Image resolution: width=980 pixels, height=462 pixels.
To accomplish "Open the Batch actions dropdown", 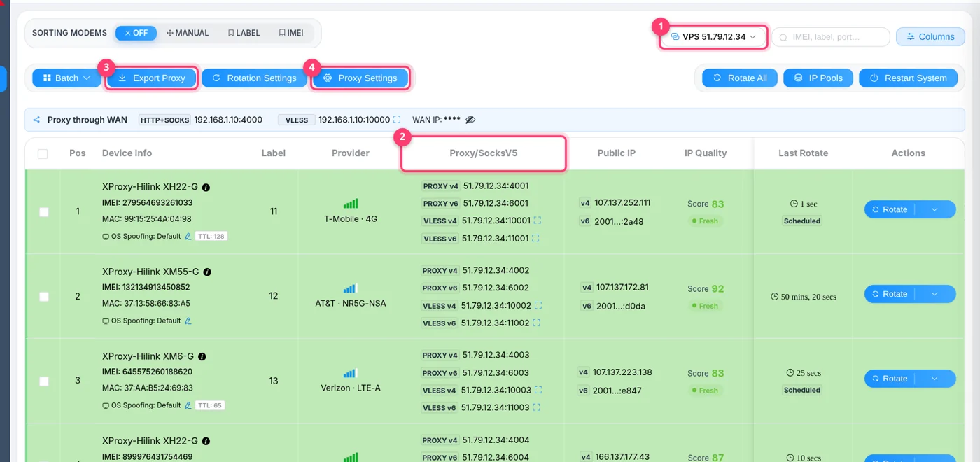I will pos(66,78).
